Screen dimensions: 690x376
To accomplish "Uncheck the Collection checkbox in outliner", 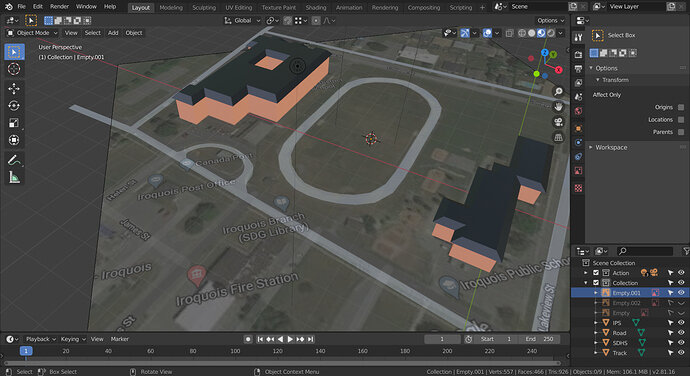I will click(596, 283).
